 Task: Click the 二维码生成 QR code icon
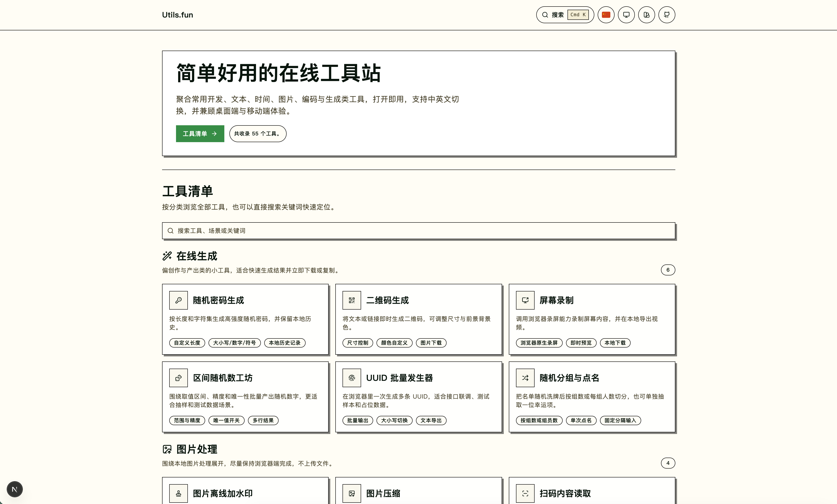(x=352, y=300)
